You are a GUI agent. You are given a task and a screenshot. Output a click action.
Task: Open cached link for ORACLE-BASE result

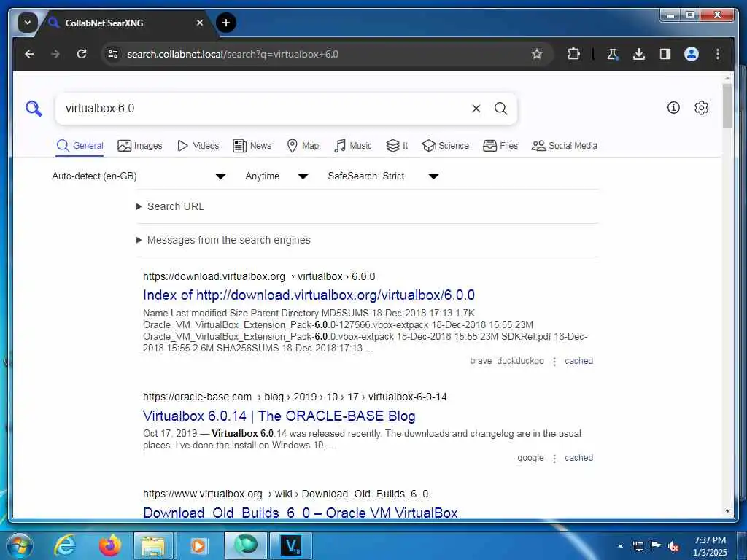(x=578, y=458)
